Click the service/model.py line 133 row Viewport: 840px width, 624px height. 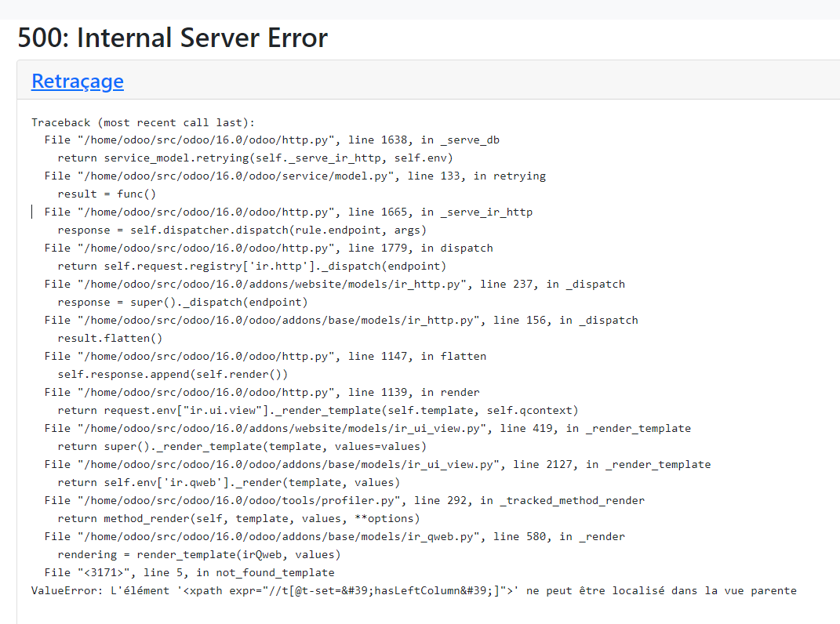click(295, 176)
